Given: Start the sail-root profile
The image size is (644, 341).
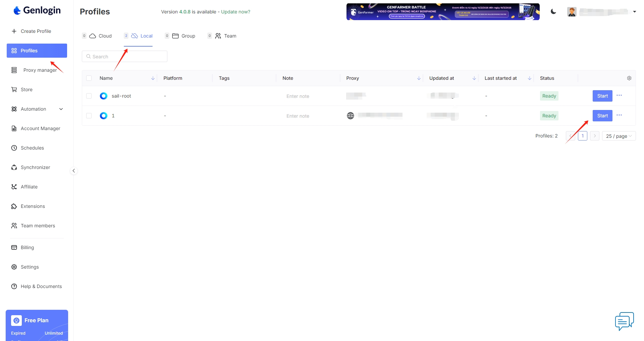Looking at the screenshot, I should pyautogui.click(x=602, y=96).
